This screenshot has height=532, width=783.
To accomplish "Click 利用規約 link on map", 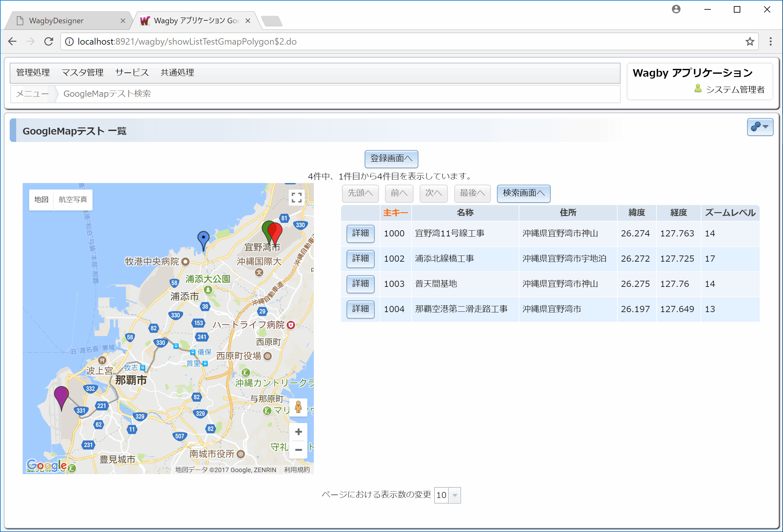I will 296,470.
